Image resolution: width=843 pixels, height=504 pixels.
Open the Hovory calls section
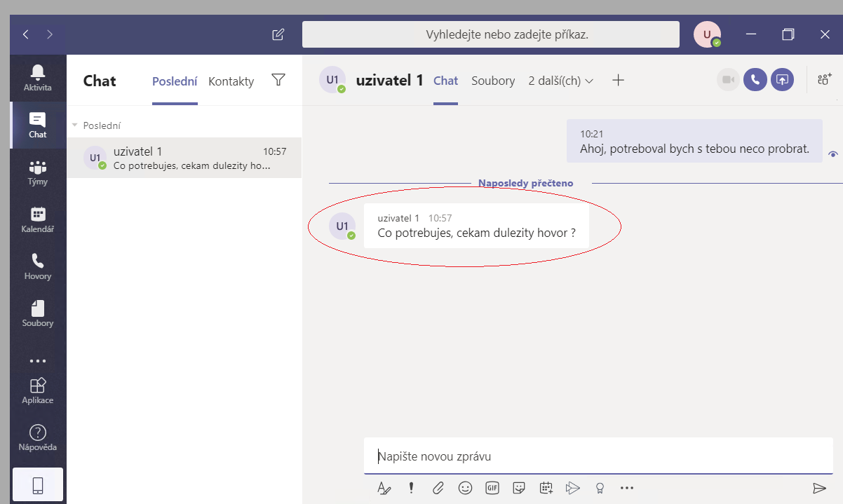[38, 266]
